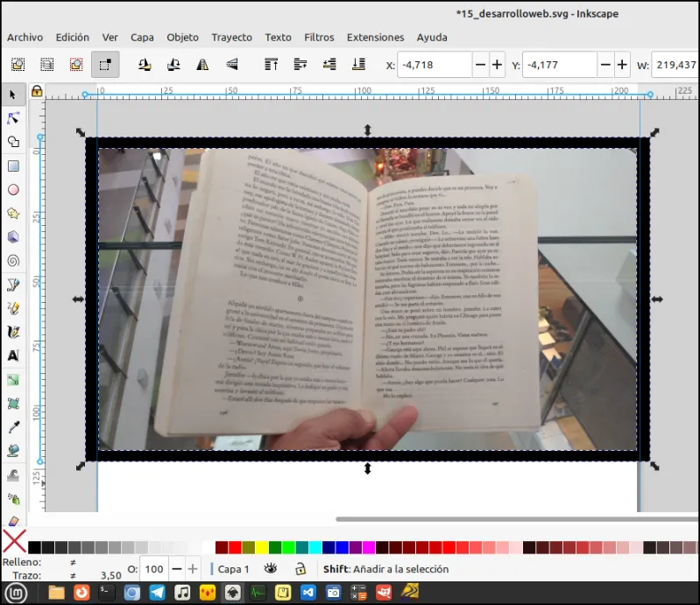Open the Filtros menu
The image size is (700, 605).
319,38
